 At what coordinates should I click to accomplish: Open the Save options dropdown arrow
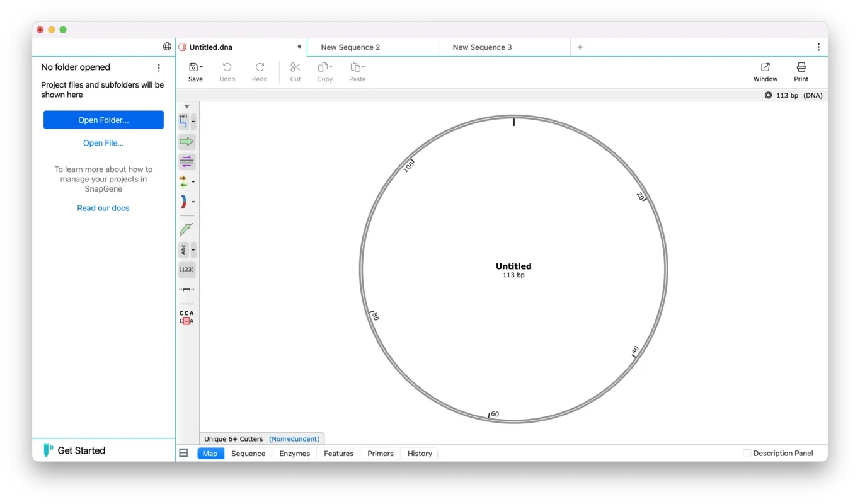(x=201, y=67)
